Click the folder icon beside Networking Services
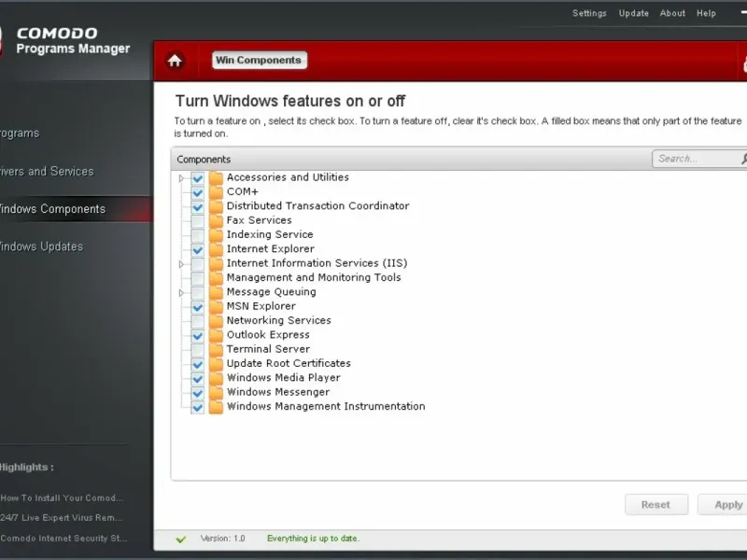This screenshot has height=560, width=747. click(216, 321)
